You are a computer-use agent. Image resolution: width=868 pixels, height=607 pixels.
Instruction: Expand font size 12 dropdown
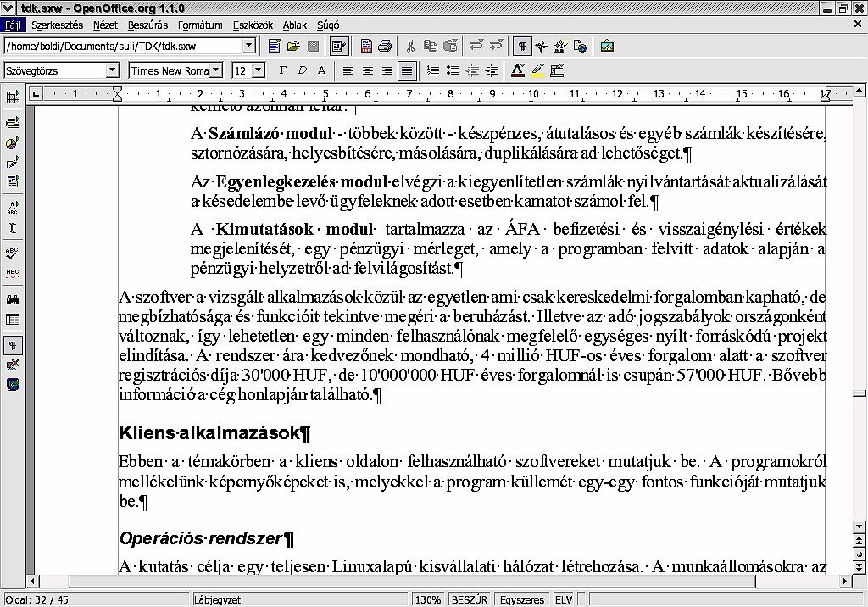[259, 70]
